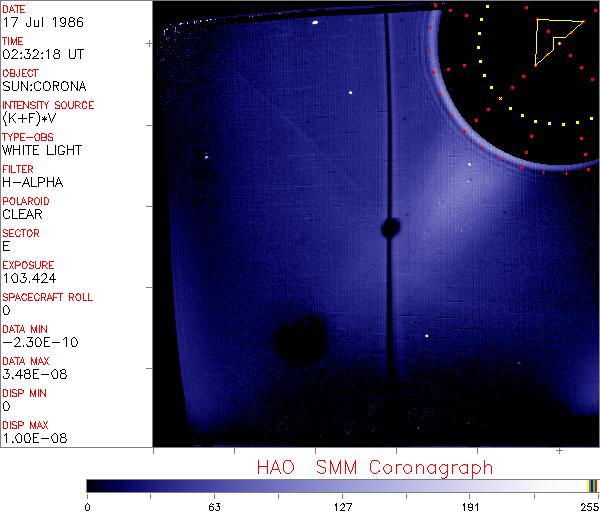The width and height of the screenshot is (600, 512).
Task: Click the color bar at the 127 midpoint
Action: [342, 485]
